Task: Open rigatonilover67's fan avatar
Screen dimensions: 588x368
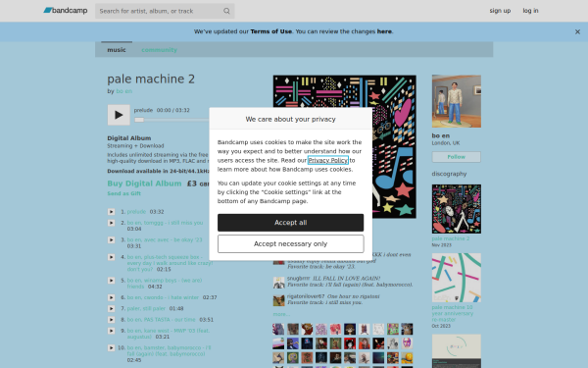Action: (x=278, y=300)
